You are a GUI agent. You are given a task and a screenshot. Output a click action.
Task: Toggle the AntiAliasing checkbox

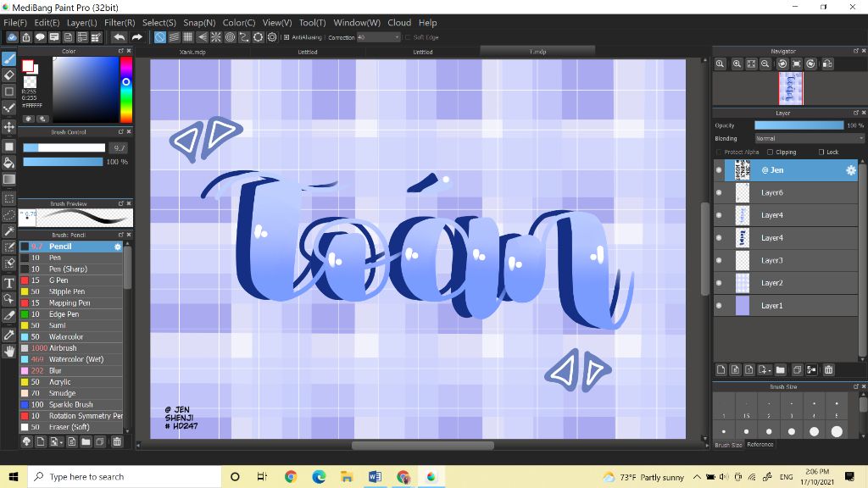287,37
